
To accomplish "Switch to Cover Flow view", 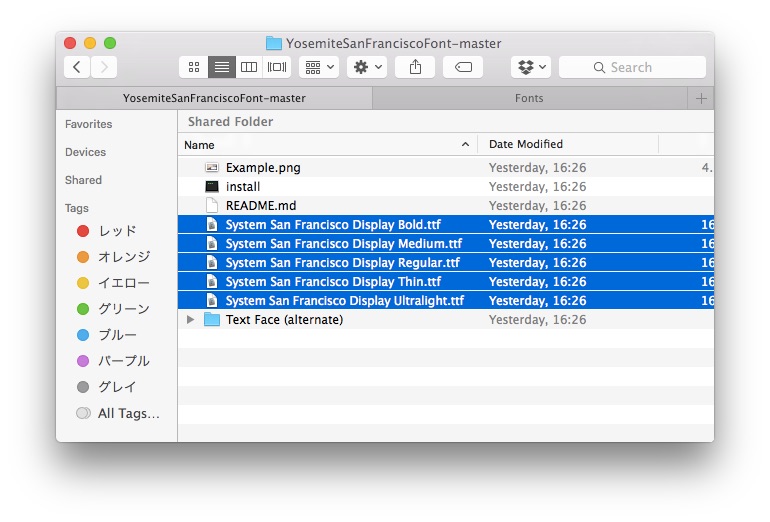I will click(277, 67).
